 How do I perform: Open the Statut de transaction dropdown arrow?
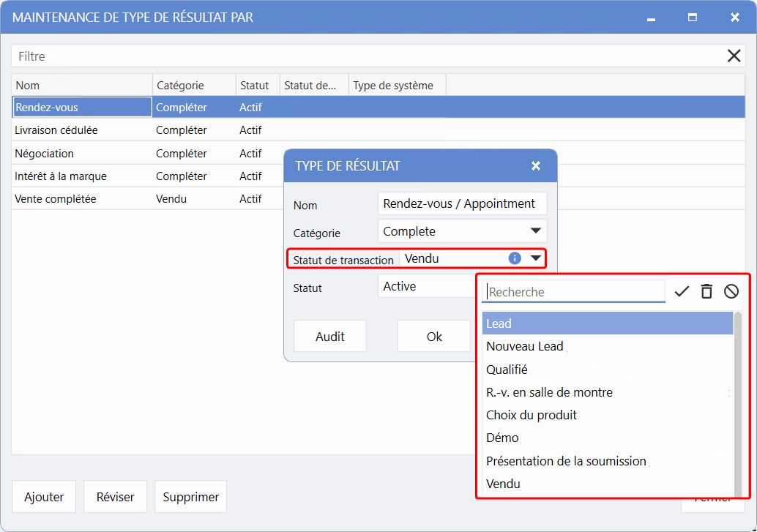coord(536,258)
